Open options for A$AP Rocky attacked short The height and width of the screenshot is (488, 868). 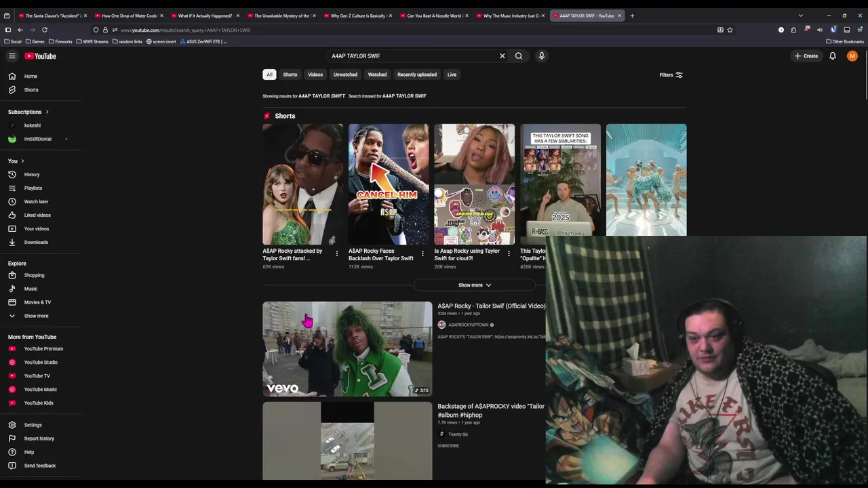pyautogui.click(x=337, y=253)
